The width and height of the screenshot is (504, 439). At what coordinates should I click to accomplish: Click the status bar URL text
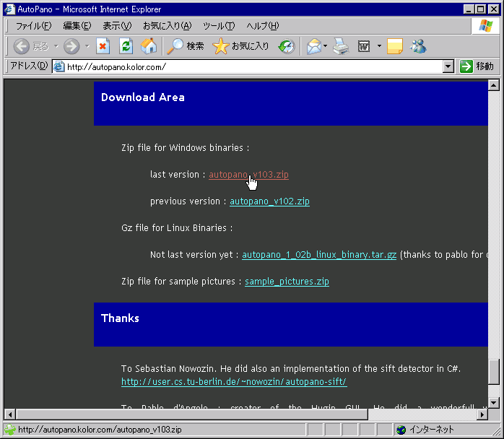pyautogui.click(x=100, y=430)
